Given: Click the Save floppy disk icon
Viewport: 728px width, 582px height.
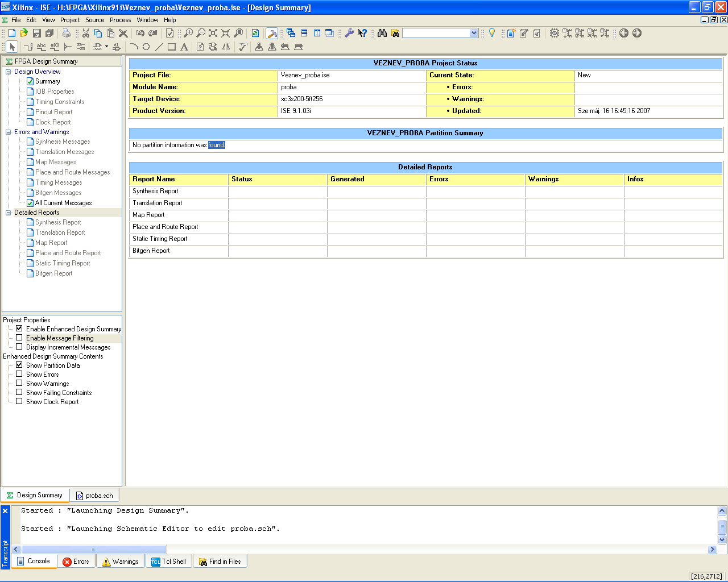Looking at the screenshot, I should click(x=36, y=34).
